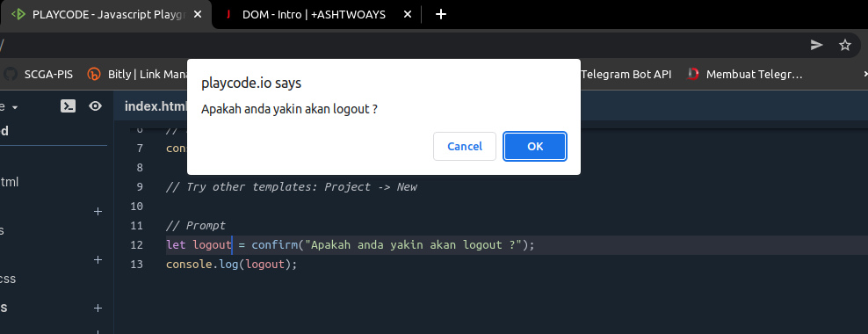Click the 'confirm' function call in code

pyautogui.click(x=274, y=245)
